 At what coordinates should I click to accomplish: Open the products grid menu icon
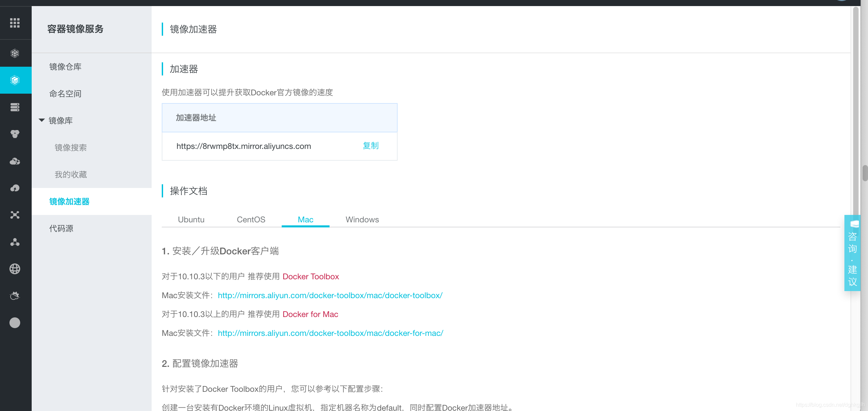[15, 23]
